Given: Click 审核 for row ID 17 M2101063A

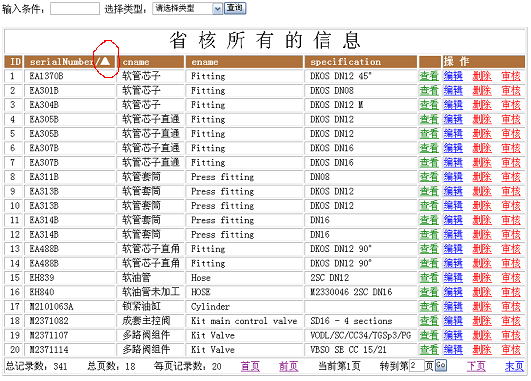Looking at the screenshot, I should point(511,306).
